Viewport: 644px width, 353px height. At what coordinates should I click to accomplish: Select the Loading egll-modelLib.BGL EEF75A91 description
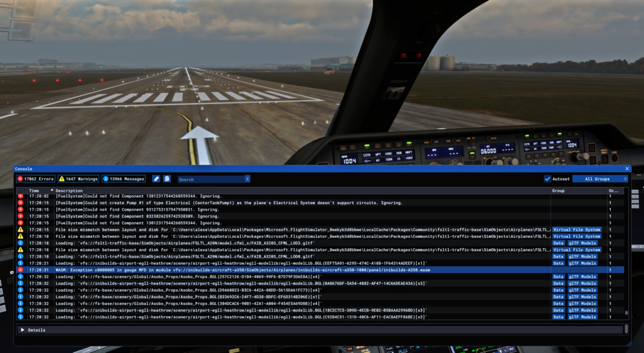[241, 263]
